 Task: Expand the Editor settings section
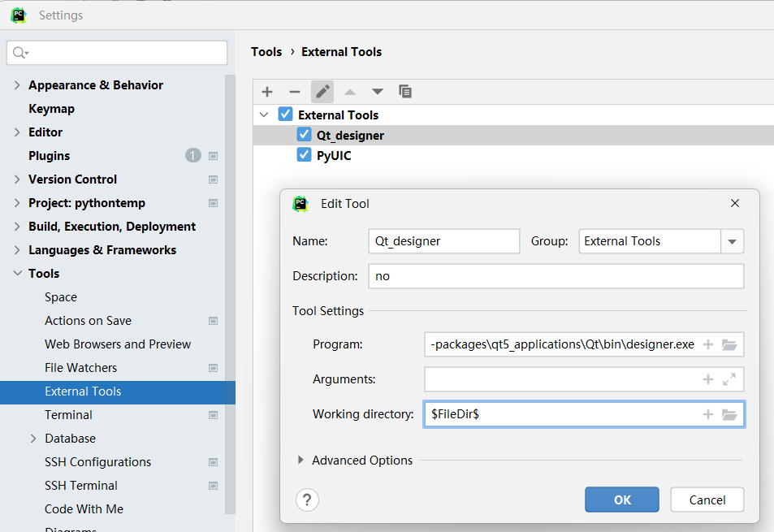click(17, 132)
